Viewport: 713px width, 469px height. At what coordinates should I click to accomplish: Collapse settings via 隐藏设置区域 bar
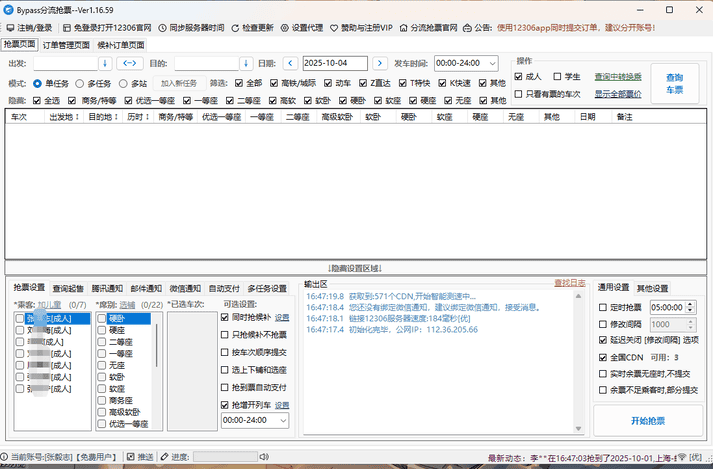[x=355, y=268]
